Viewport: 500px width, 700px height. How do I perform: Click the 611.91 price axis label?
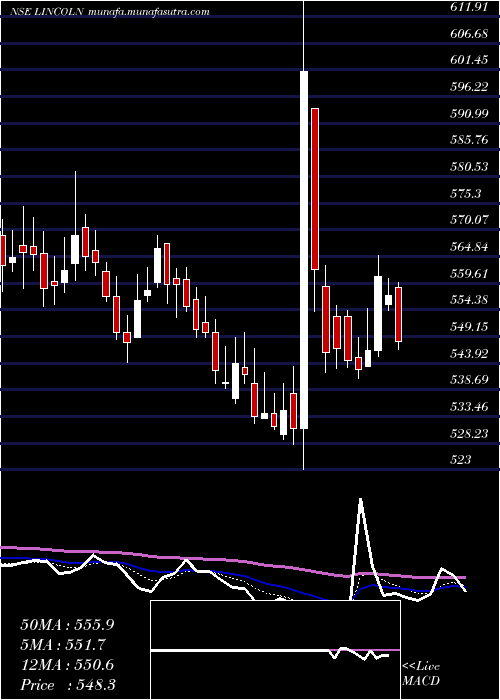pyautogui.click(x=469, y=6)
